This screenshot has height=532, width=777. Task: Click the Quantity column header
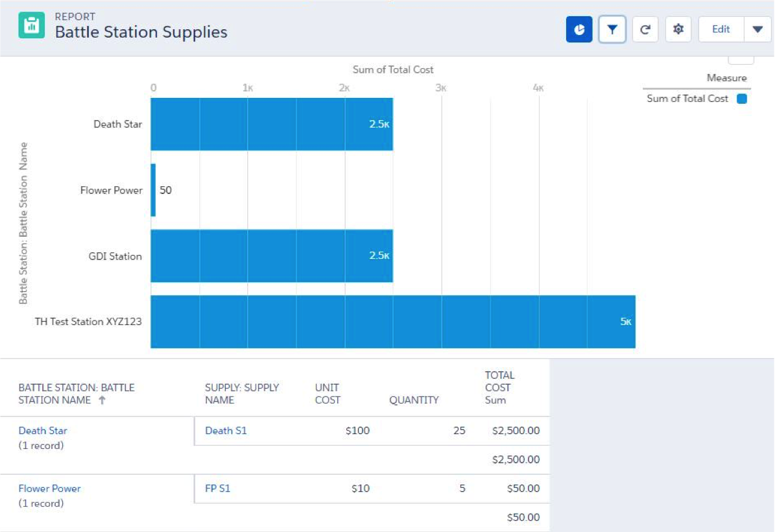click(x=414, y=400)
